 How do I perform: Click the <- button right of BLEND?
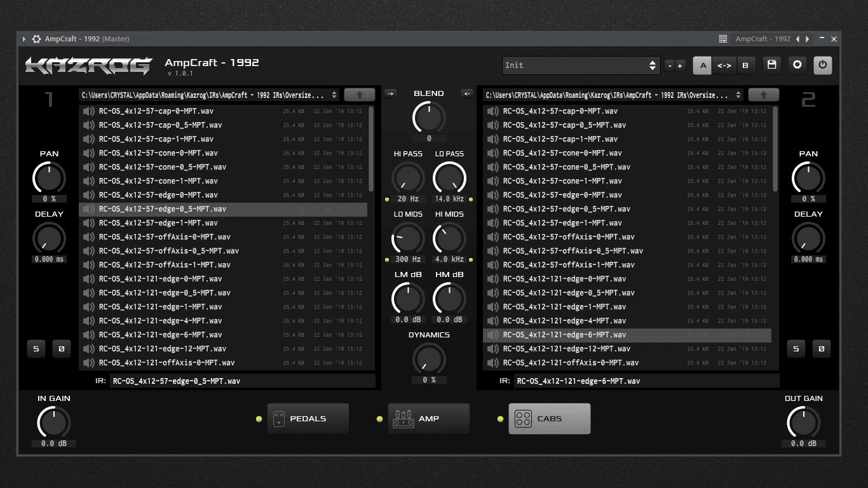pyautogui.click(x=467, y=93)
